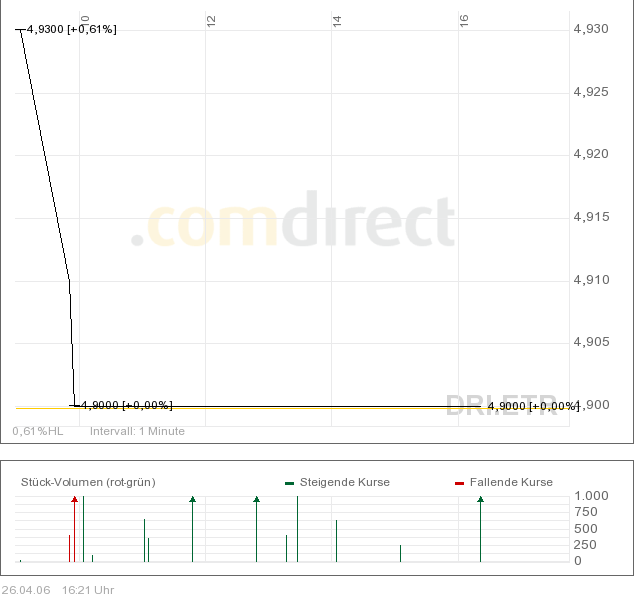Viewport: 634px width, 597px height.
Task: Click the red Fallende Kurse legend marker
Action: [459, 483]
